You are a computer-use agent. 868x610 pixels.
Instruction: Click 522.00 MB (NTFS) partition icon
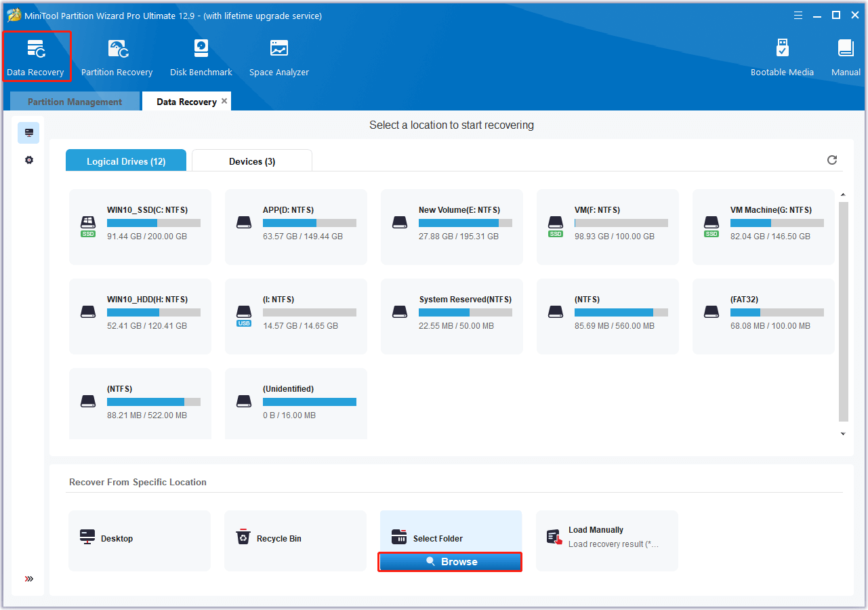click(88, 402)
